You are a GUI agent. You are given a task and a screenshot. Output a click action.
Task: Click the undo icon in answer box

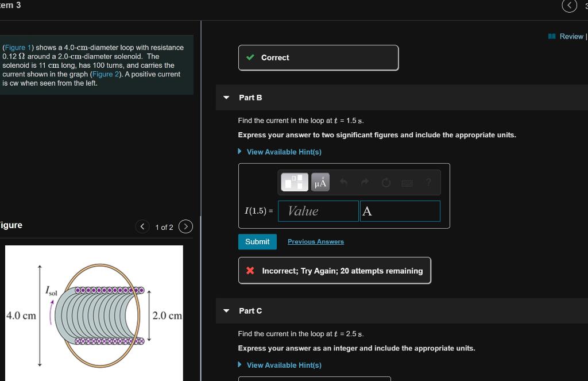click(343, 182)
